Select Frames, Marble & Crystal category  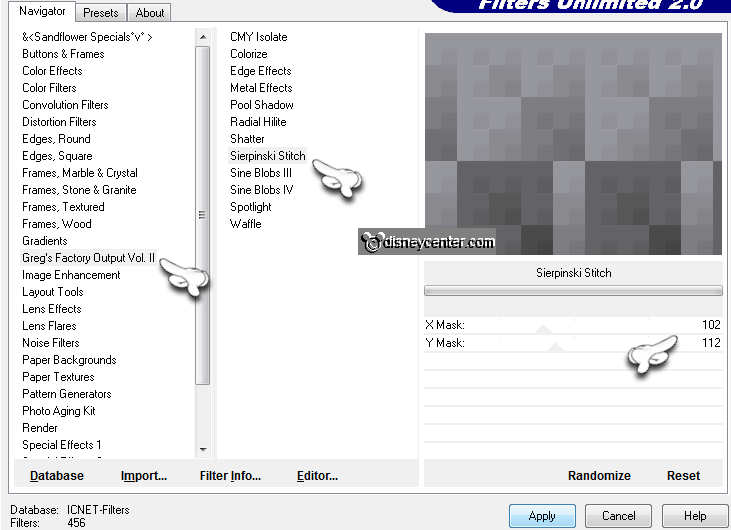pyautogui.click(x=80, y=173)
